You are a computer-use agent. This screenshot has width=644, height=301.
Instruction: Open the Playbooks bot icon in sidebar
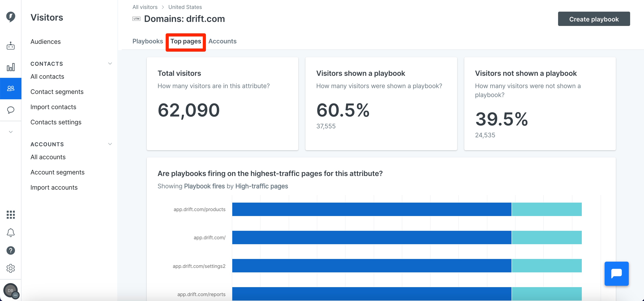(11, 46)
